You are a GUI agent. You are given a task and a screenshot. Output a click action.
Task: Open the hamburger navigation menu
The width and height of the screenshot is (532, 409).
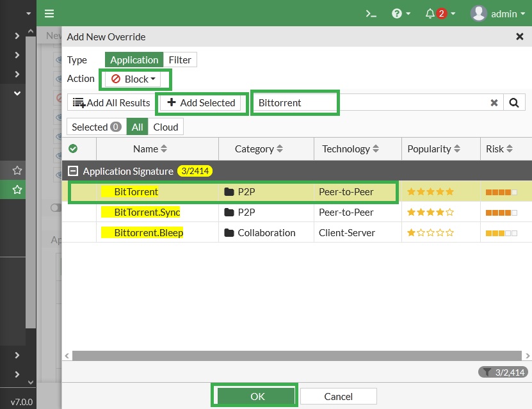coord(49,13)
